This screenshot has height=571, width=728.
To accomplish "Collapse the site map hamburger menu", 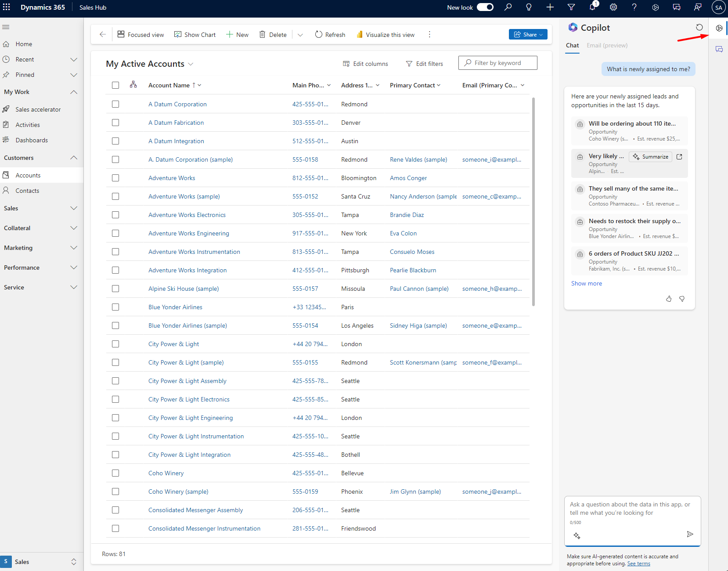I will pos(6,27).
